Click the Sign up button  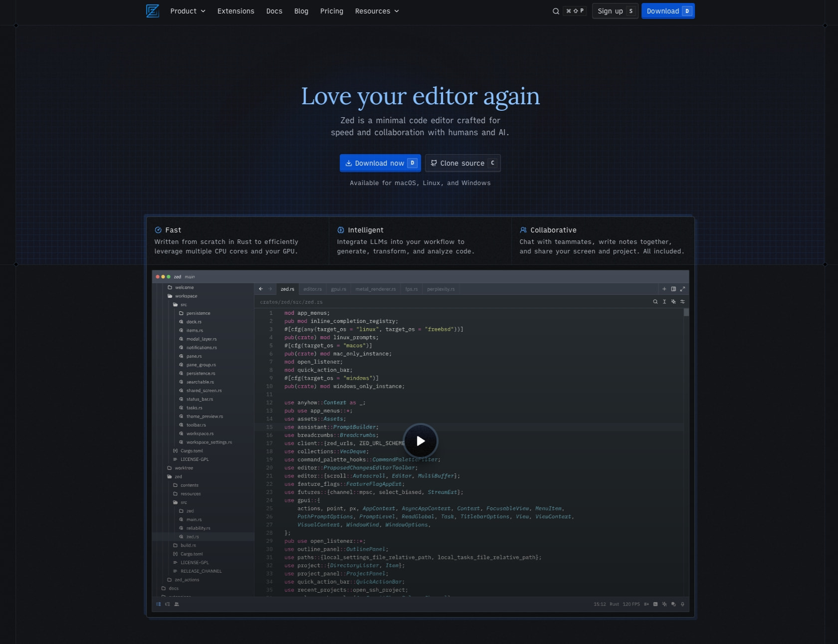615,11
